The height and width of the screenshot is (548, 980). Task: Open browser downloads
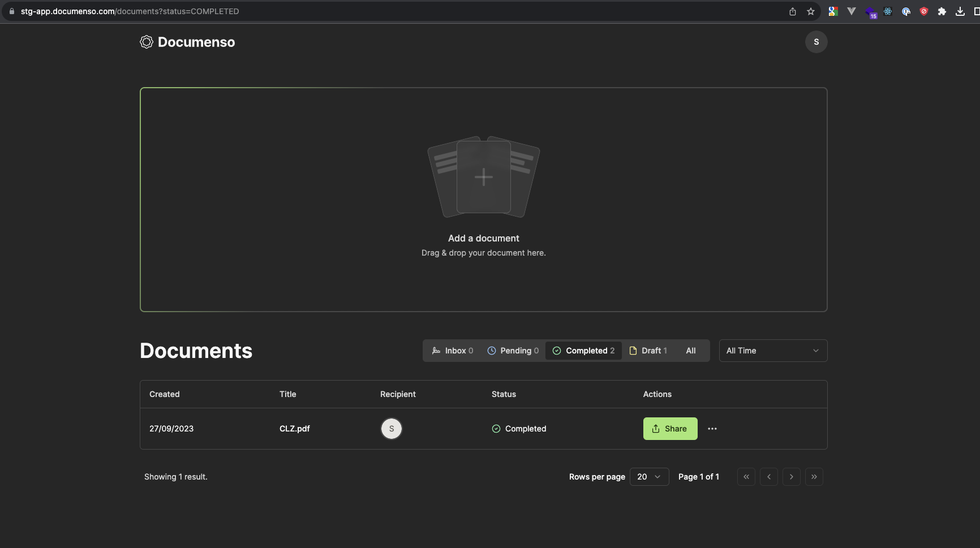(x=960, y=11)
